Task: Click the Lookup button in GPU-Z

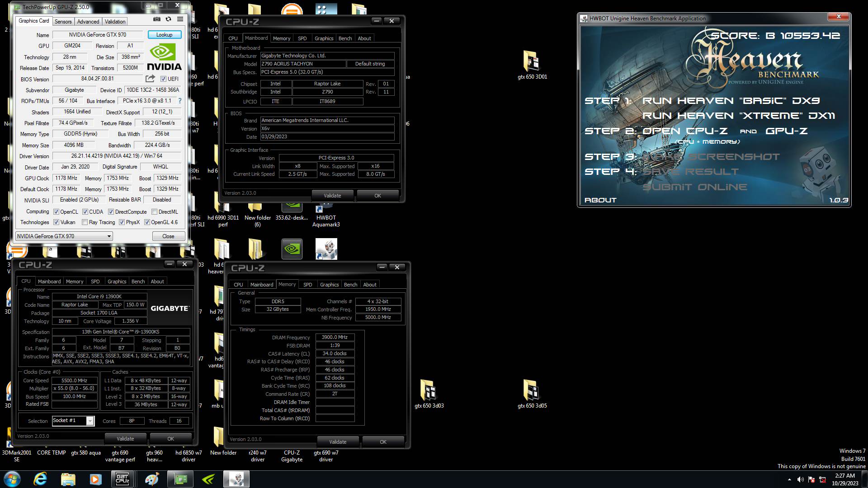Action: coord(164,35)
